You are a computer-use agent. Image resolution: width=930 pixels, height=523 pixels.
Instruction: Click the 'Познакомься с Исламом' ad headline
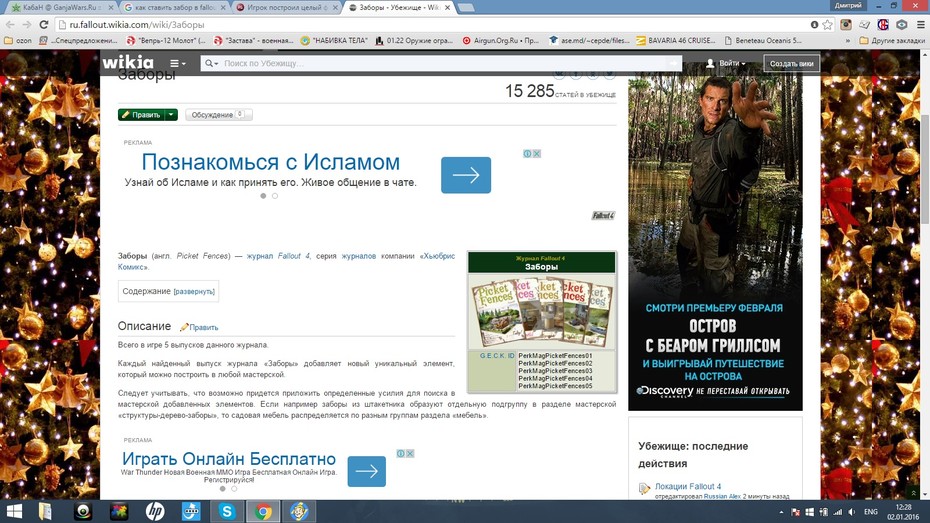click(x=270, y=162)
